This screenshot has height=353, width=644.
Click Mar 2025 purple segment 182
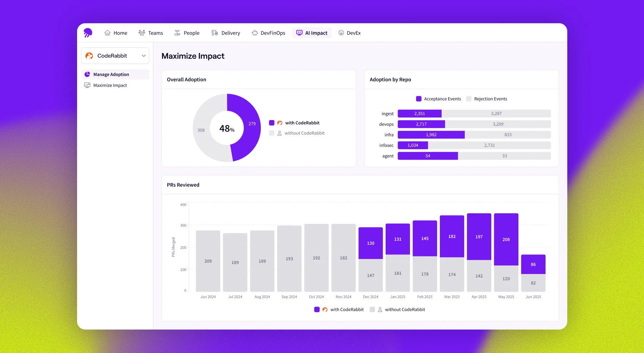click(452, 237)
